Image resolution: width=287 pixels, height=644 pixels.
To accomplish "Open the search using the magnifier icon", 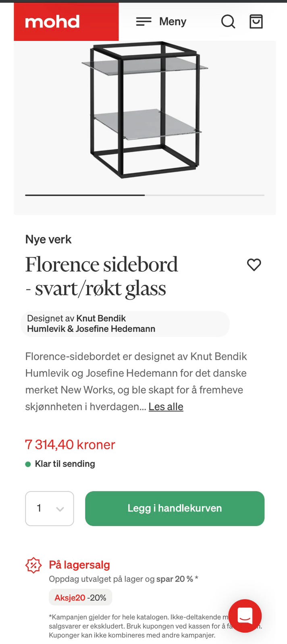I will [x=228, y=22].
